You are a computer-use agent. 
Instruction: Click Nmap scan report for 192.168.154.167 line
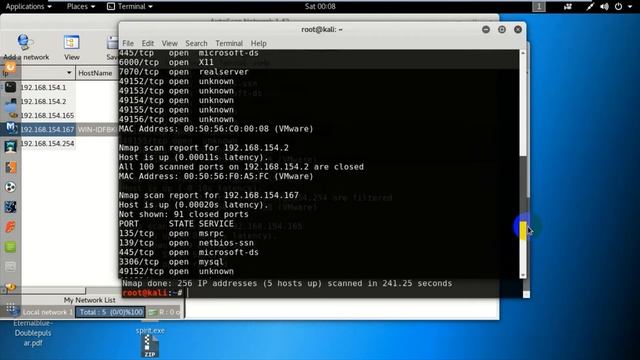click(209, 196)
